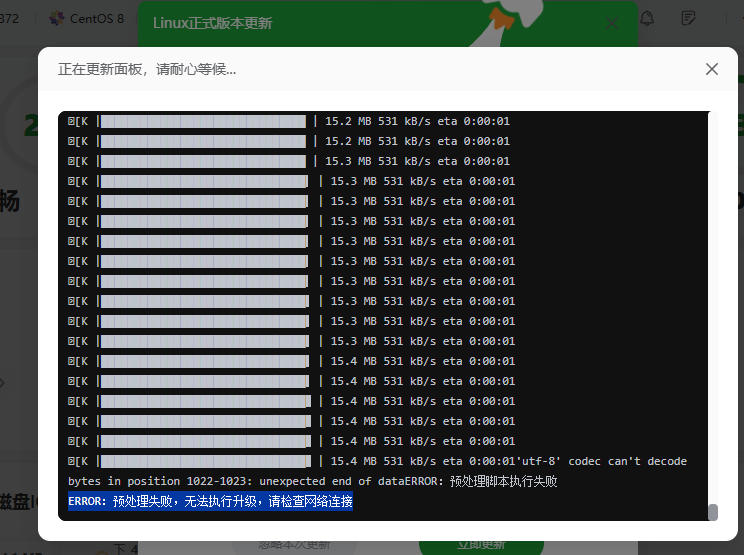Open the notifications bell icon
Image resolution: width=744 pixels, height=555 pixels.
point(647,18)
